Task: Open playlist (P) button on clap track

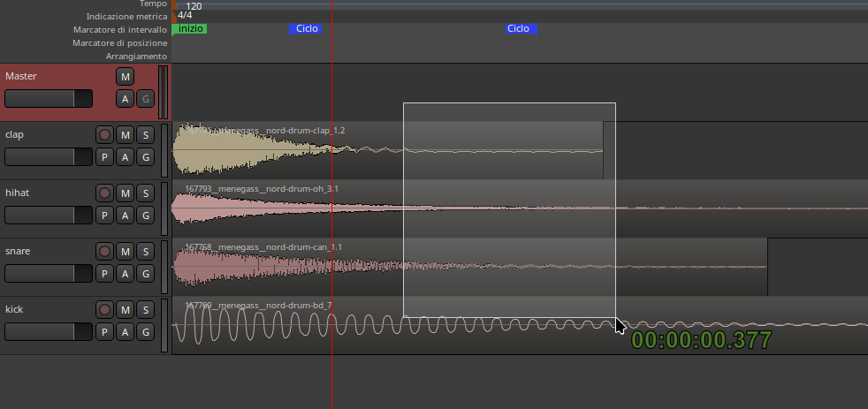Action: (104, 157)
